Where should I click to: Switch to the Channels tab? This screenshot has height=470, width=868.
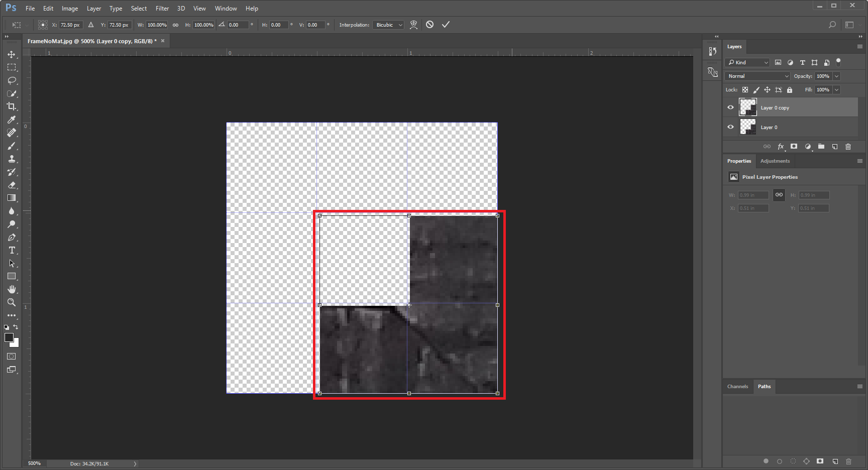737,387
